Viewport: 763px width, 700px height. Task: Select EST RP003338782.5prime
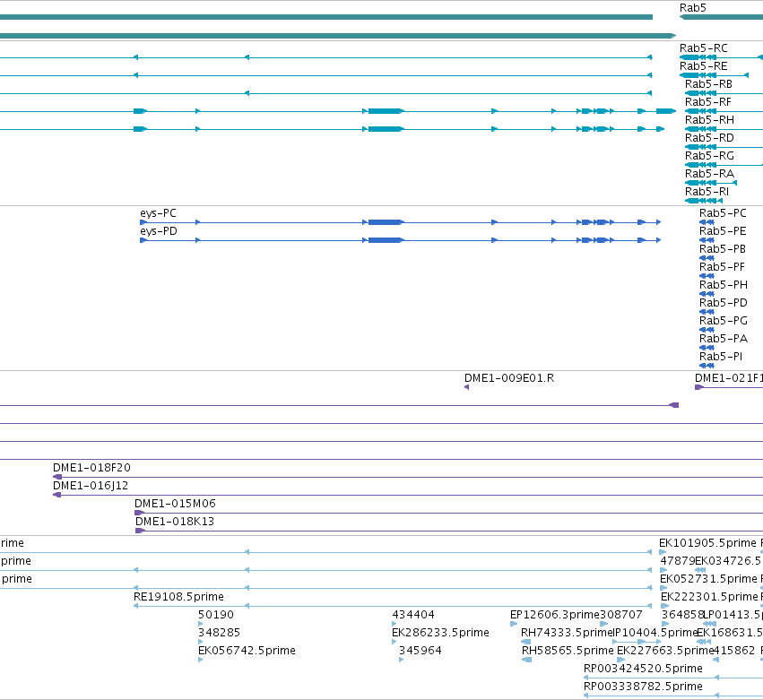(x=643, y=687)
